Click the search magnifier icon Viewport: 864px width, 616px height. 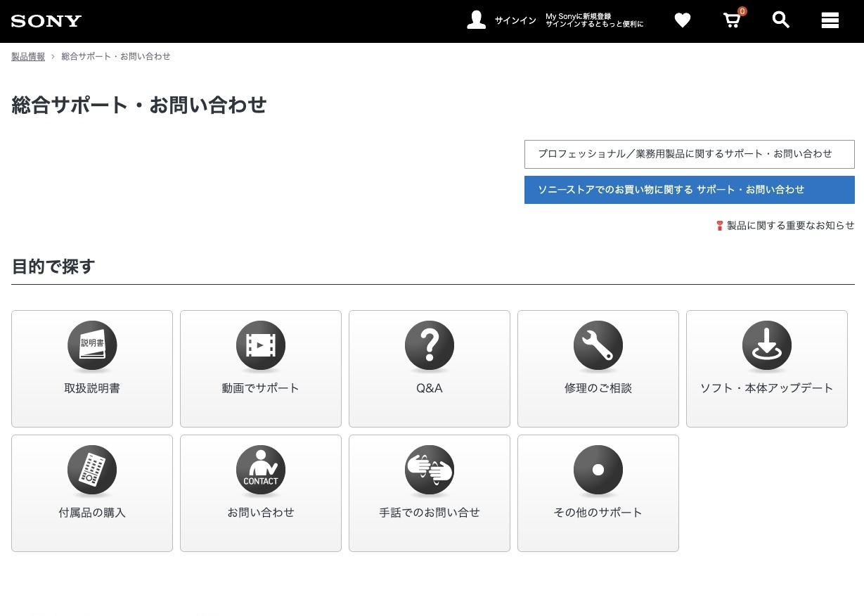781,20
